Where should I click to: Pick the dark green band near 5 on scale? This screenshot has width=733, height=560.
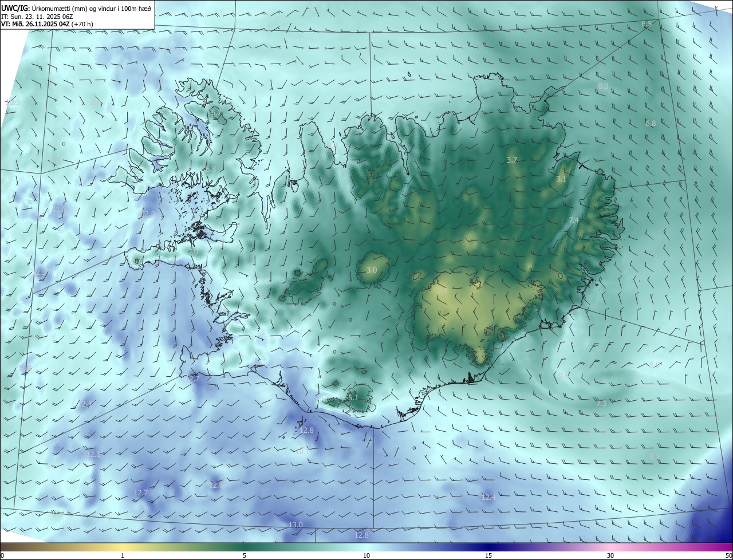(245, 547)
